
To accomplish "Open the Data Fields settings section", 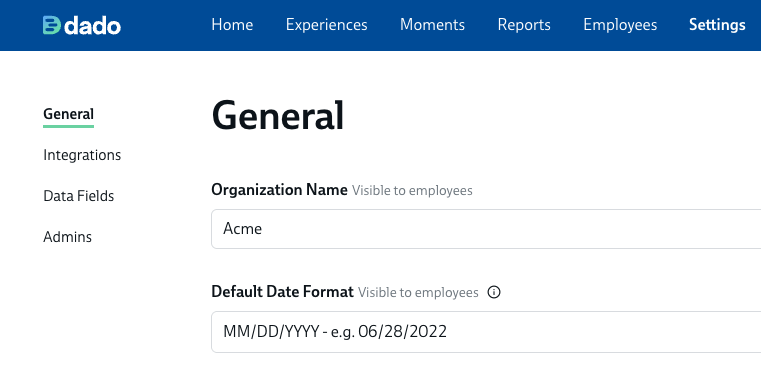I will 79,196.
